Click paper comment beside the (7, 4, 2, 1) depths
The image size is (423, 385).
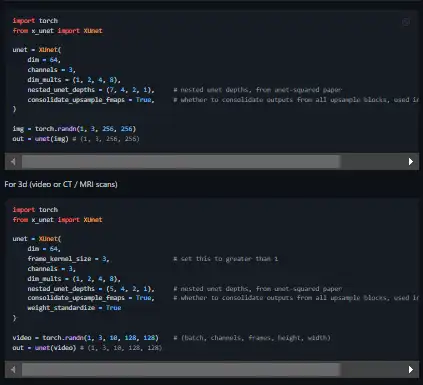tap(258, 90)
